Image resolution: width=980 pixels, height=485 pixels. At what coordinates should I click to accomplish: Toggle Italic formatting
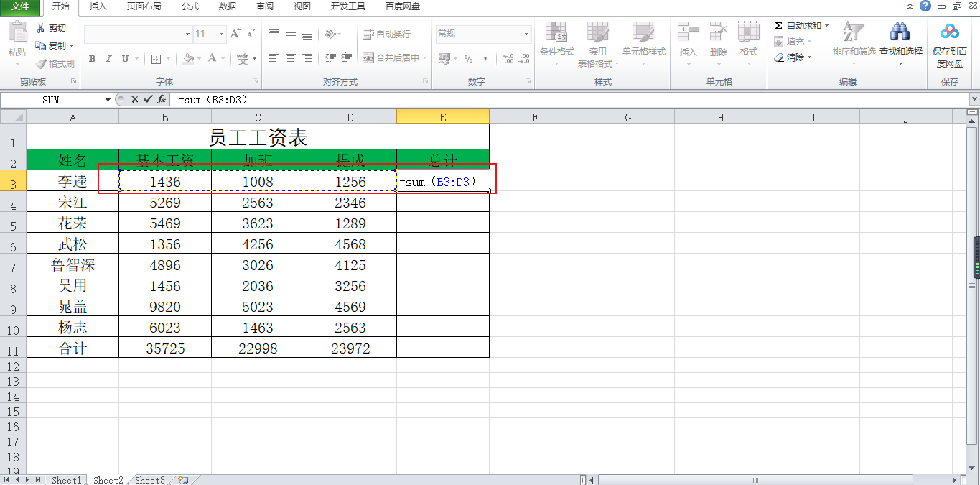pyautogui.click(x=108, y=59)
